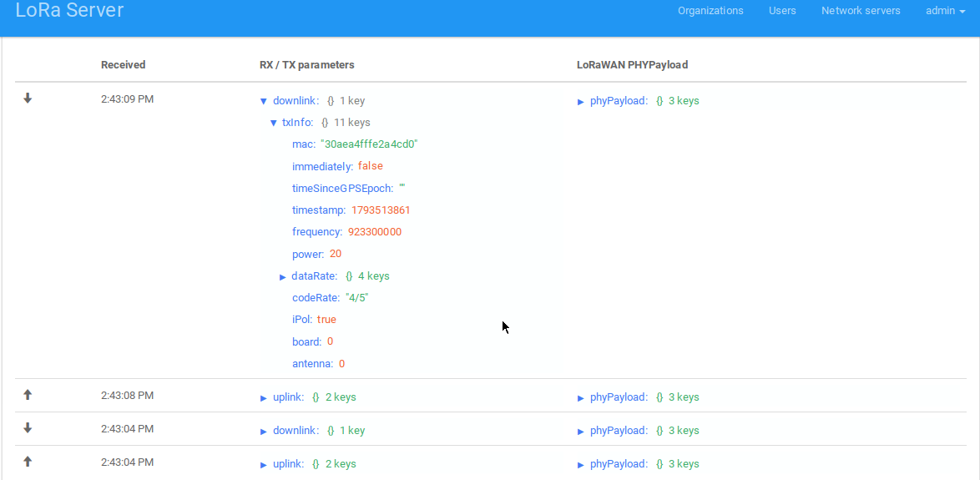The width and height of the screenshot is (980, 480).
Task: Click the timestamp value 1793513861
Action: (x=381, y=210)
